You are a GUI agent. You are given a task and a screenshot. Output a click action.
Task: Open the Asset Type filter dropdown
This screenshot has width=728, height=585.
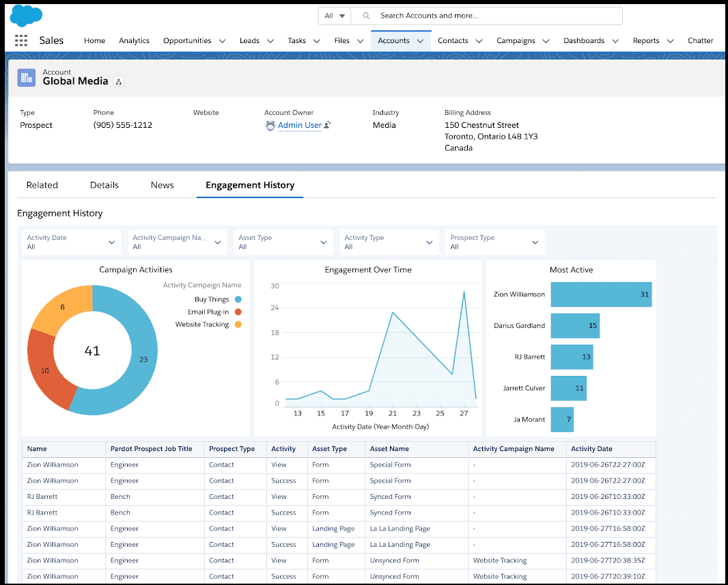pyautogui.click(x=283, y=242)
